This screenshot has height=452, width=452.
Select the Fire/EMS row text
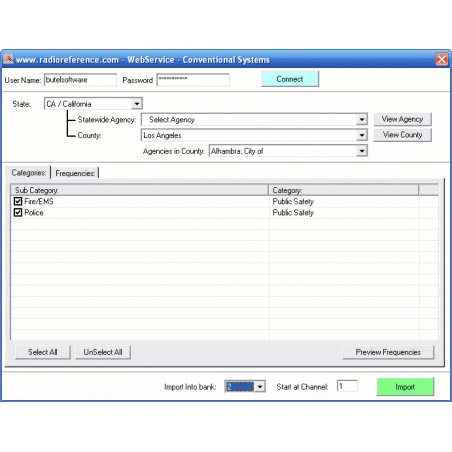pyautogui.click(x=39, y=201)
